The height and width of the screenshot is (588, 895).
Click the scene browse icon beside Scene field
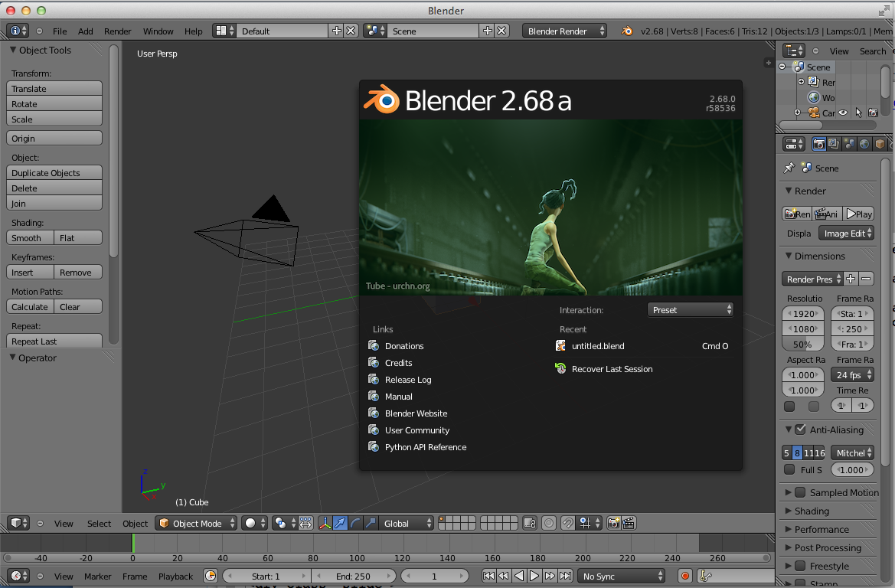[x=374, y=31]
